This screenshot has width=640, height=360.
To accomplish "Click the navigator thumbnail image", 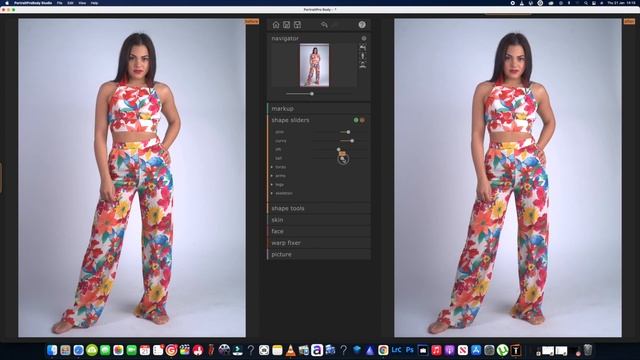I will click(314, 65).
